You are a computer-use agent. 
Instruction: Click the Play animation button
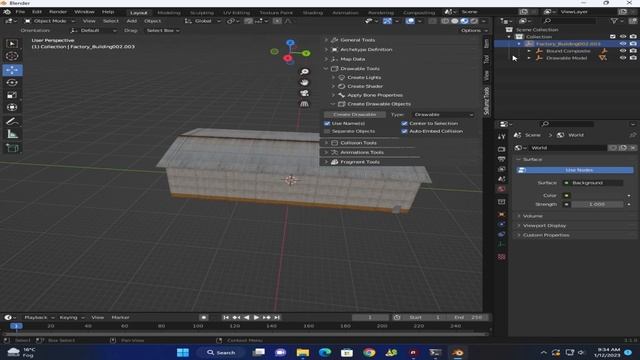pyautogui.click(x=256, y=317)
